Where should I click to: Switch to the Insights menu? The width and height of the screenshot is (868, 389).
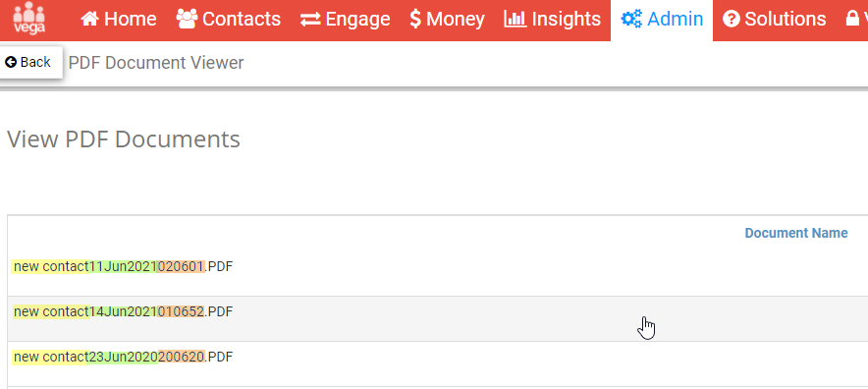pyautogui.click(x=553, y=20)
